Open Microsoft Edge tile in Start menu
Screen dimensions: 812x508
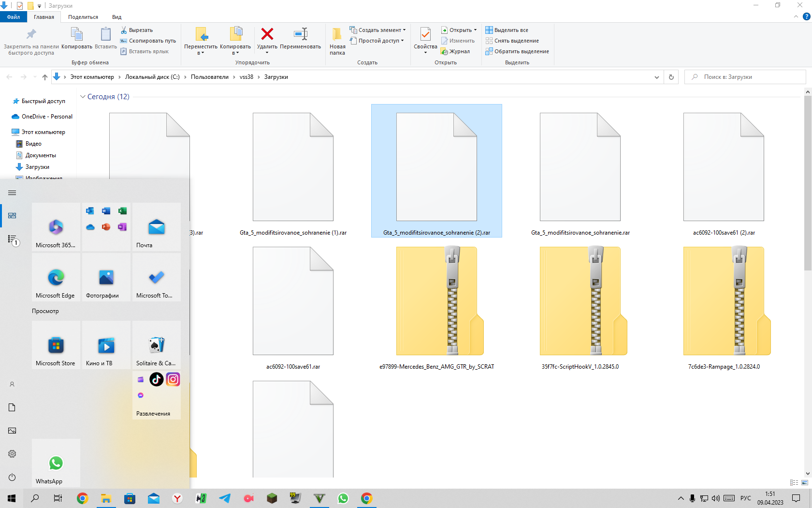(56, 278)
